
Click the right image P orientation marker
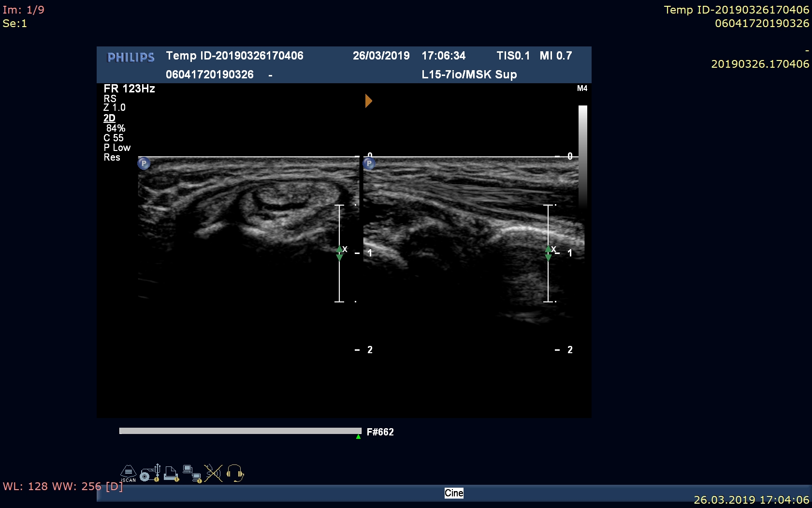click(x=369, y=164)
